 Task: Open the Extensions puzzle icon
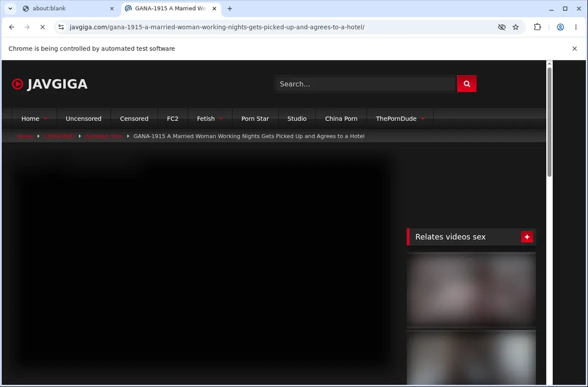[x=538, y=27]
